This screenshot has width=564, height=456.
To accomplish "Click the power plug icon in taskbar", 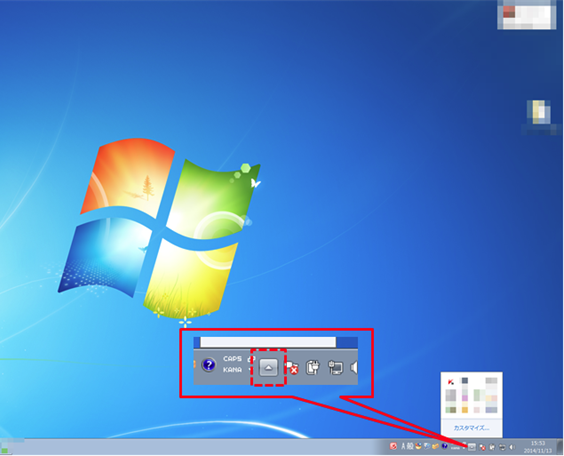I will pyautogui.click(x=492, y=447).
